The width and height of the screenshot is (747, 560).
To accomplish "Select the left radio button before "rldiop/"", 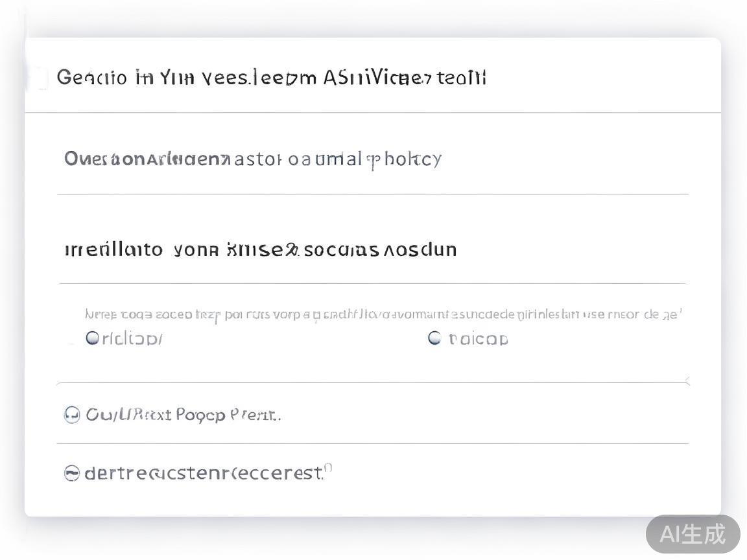I will [92, 338].
